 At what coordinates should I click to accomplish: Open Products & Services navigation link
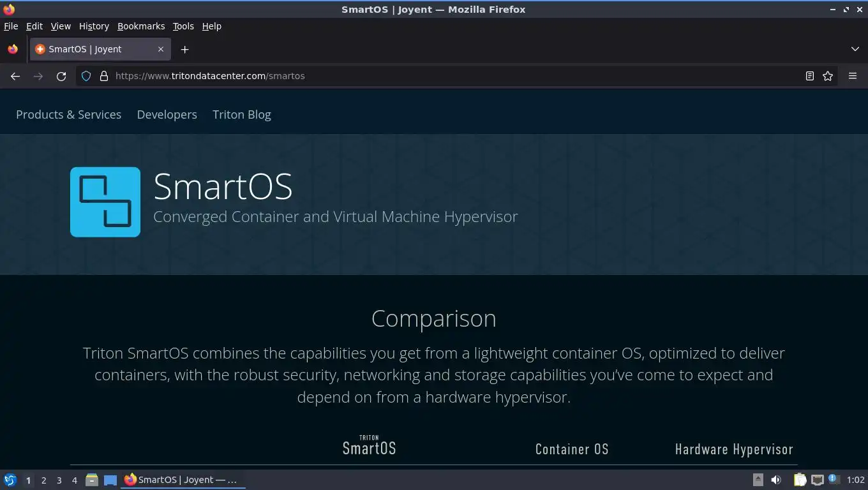pyautogui.click(x=68, y=115)
